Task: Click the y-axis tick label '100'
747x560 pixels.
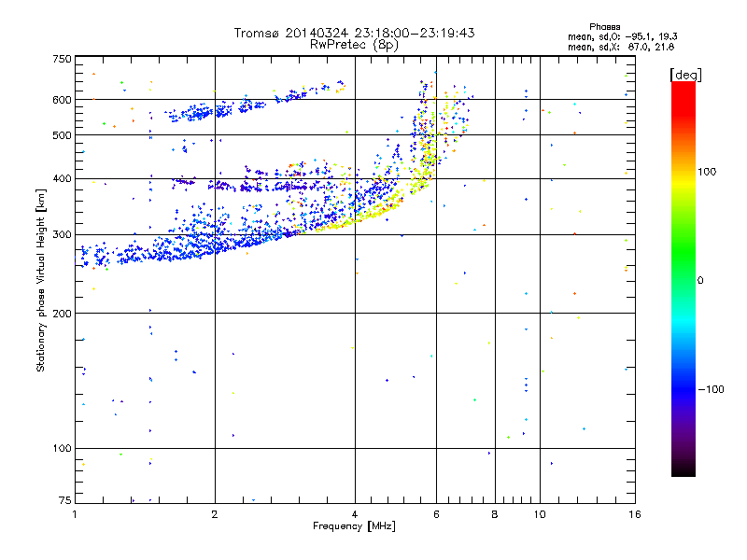Action: [62, 449]
